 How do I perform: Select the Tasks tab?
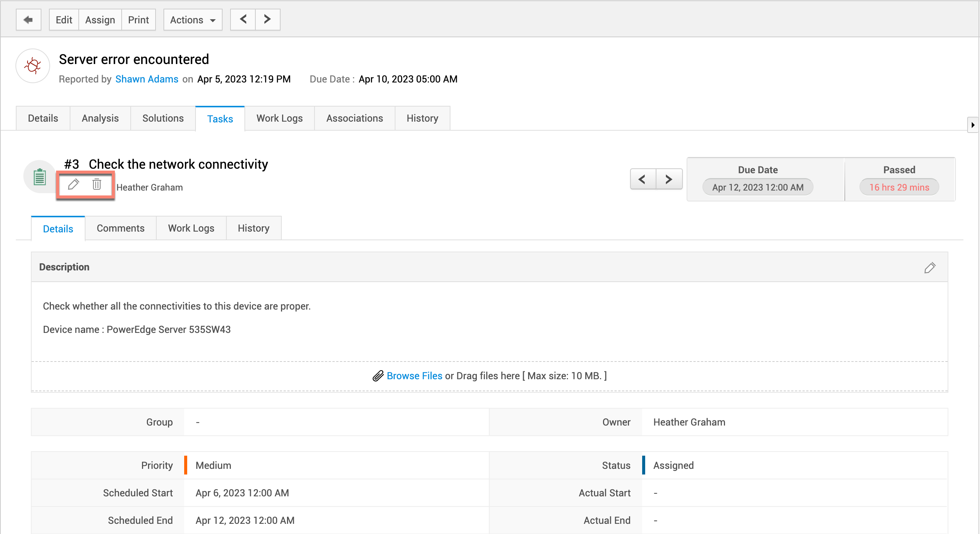(220, 119)
